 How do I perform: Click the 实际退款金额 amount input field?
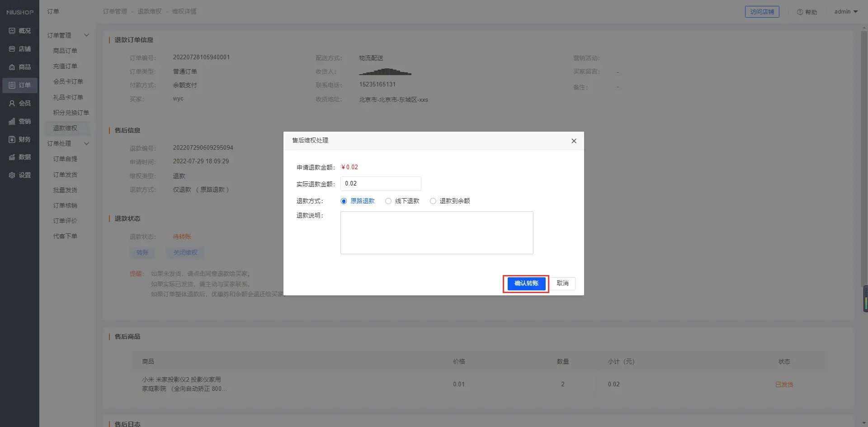[x=380, y=184]
